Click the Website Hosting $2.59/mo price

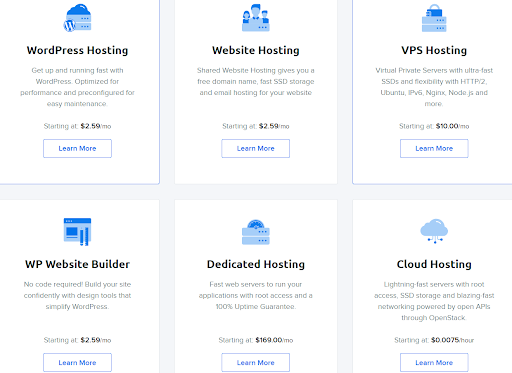coord(274,126)
